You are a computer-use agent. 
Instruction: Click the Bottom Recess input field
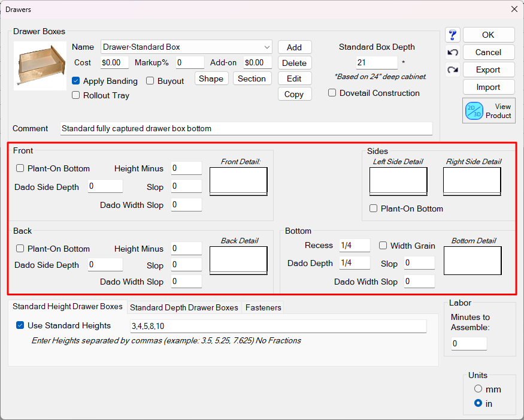click(354, 246)
